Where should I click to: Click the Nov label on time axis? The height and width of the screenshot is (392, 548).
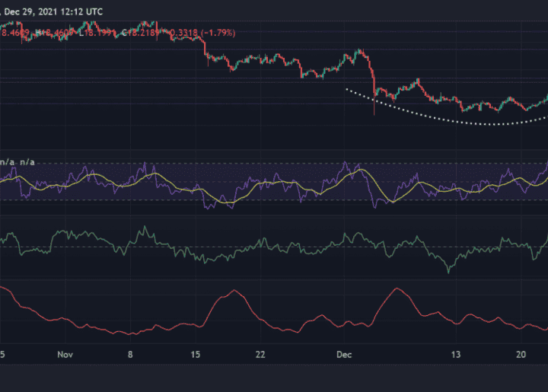(65, 355)
